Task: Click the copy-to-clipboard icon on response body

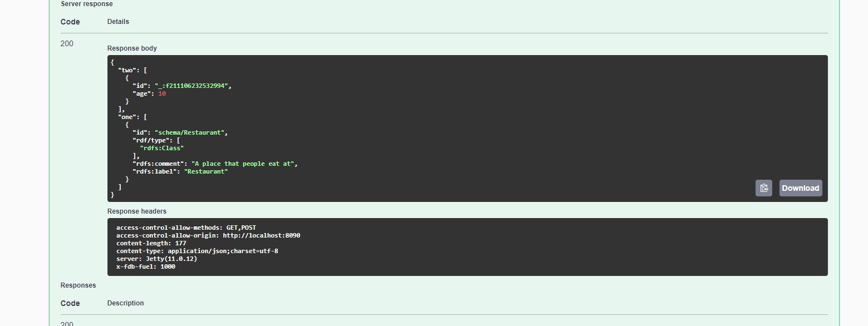Action: (x=763, y=188)
